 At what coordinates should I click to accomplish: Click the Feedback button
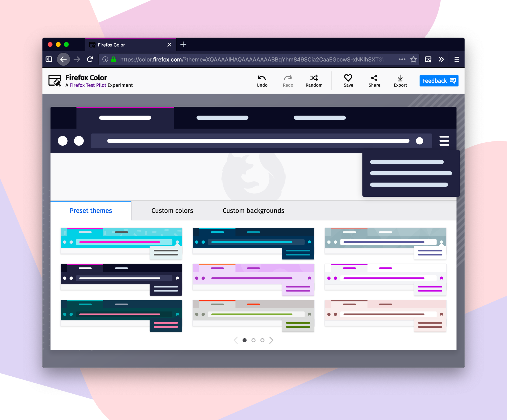point(438,81)
